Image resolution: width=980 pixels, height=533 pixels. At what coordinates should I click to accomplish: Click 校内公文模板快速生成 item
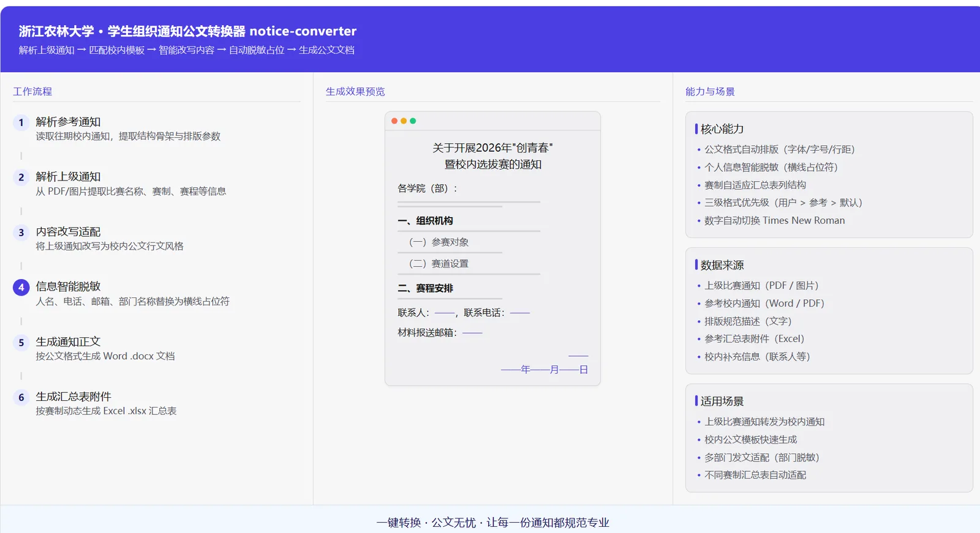point(750,439)
